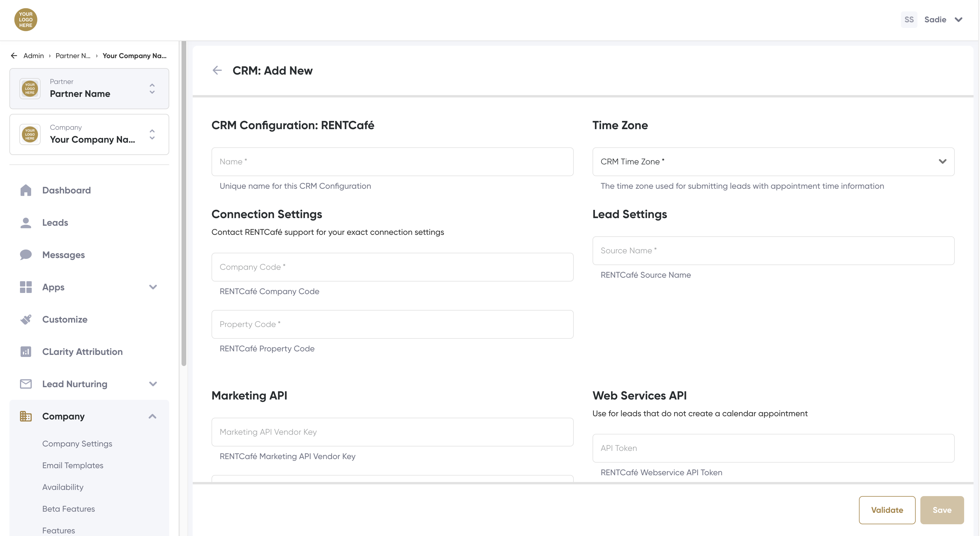Click back arrow beside CRM: Add New
The width and height of the screenshot is (980, 536).
pos(217,70)
